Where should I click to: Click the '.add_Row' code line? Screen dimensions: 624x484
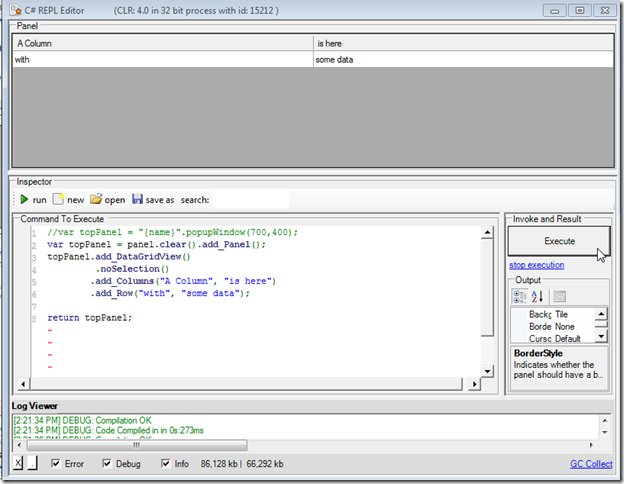tap(170, 293)
